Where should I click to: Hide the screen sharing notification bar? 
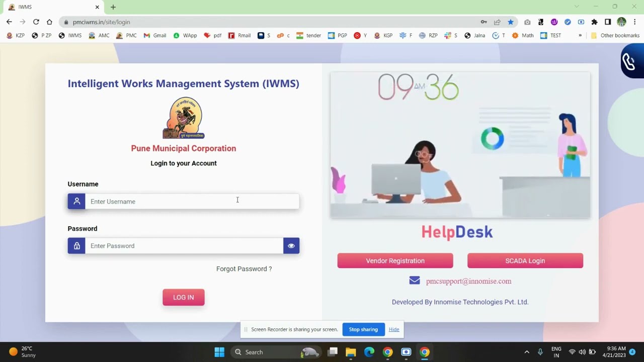[394, 329]
